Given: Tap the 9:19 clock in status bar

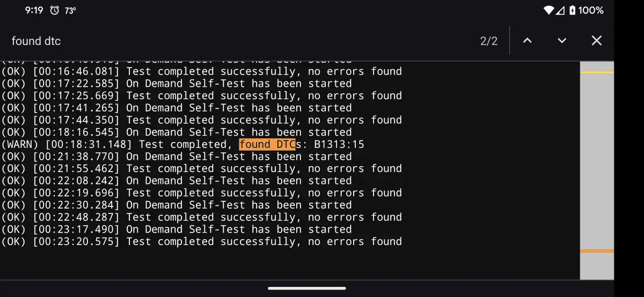Looking at the screenshot, I should [x=34, y=10].
